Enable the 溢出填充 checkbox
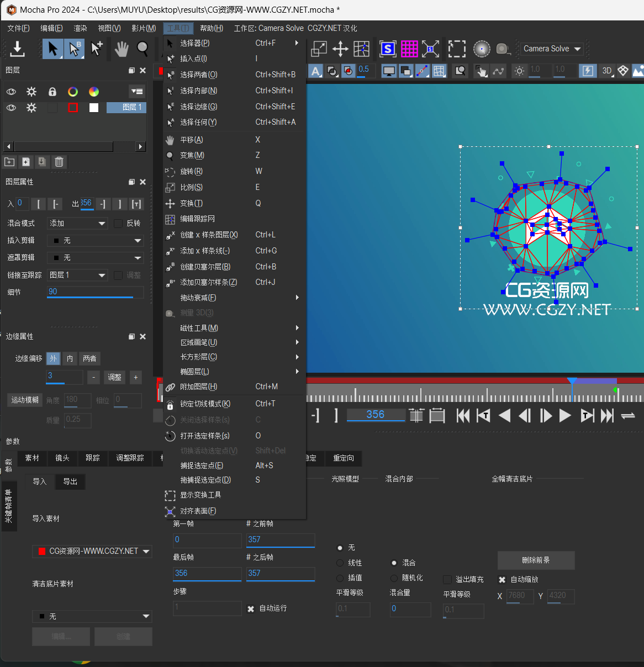Screen dimensions: 644x667 click(447, 579)
